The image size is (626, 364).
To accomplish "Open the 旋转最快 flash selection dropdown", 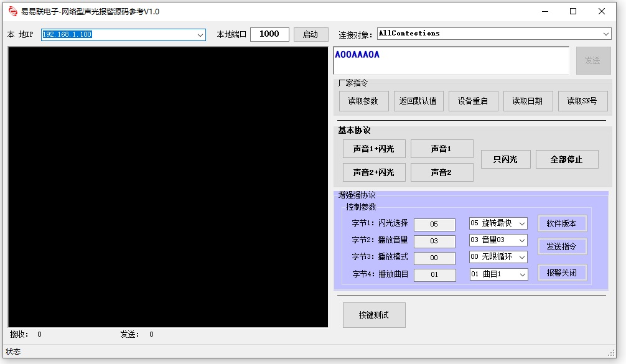I will pyautogui.click(x=521, y=223).
